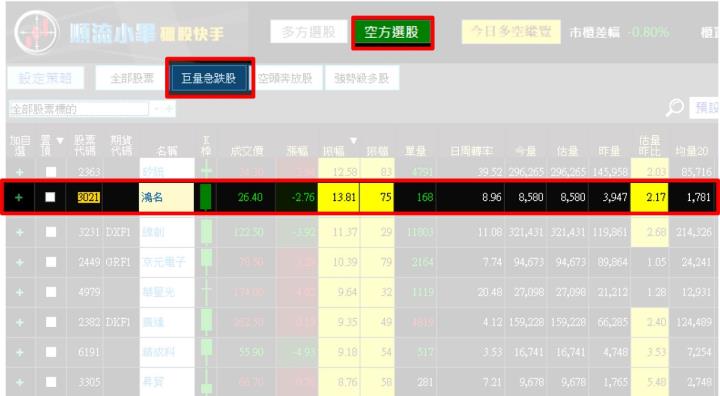The width and height of the screenshot is (720, 396).
Task: Click the candlestick icon in the 鴻名 row
Action: pyautogui.click(x=205, y=197)
